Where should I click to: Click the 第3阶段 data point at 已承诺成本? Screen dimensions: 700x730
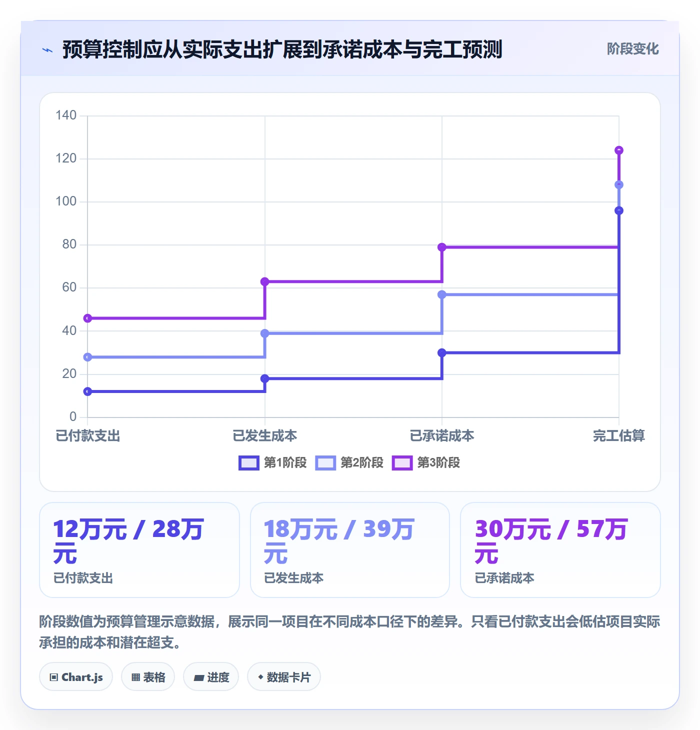(x=442, y=247)
